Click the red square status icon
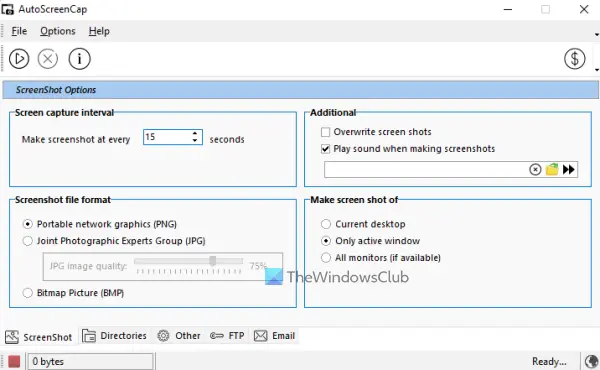This screenshot has width=600, height=370. tap(14, 362)
